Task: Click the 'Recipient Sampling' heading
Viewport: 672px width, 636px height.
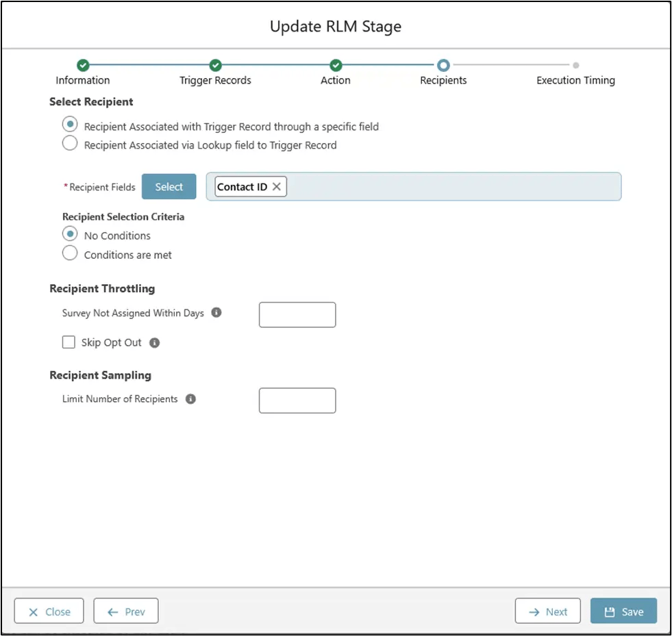Action: (100, 375)
